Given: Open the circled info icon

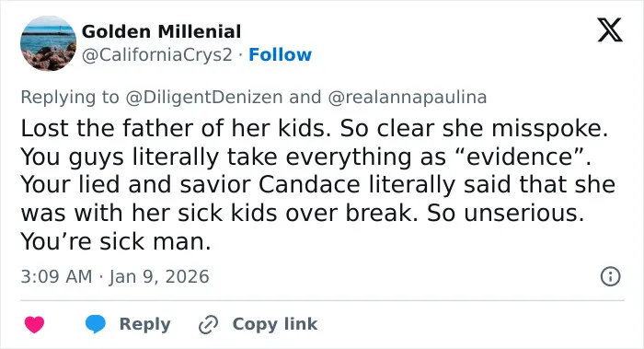Looking at the screenshot, I should (x=610, y=276).
